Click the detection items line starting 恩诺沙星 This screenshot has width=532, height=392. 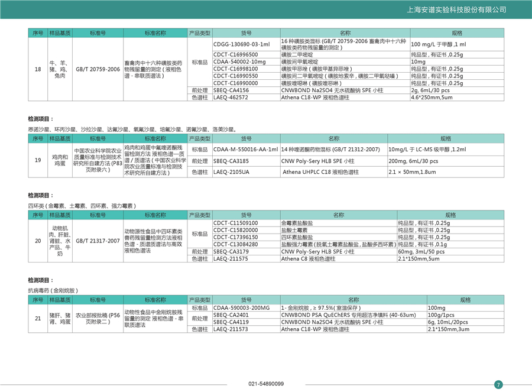click(x=132, y=129)
